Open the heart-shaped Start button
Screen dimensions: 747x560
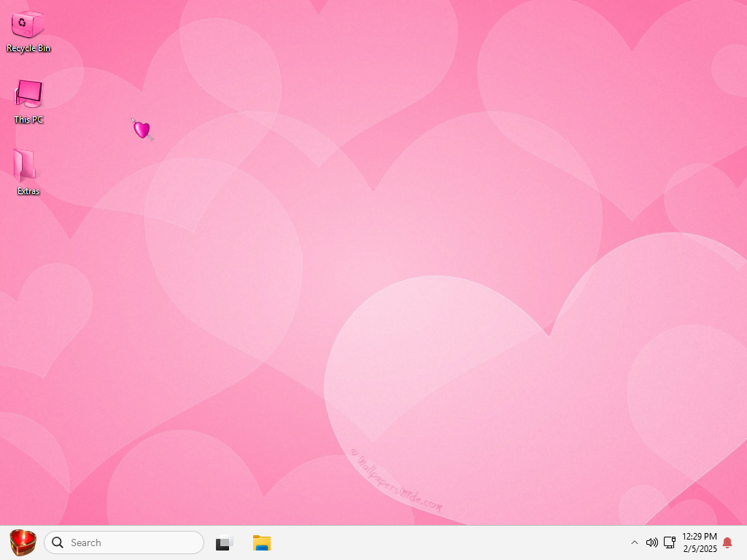pos(23,542)
